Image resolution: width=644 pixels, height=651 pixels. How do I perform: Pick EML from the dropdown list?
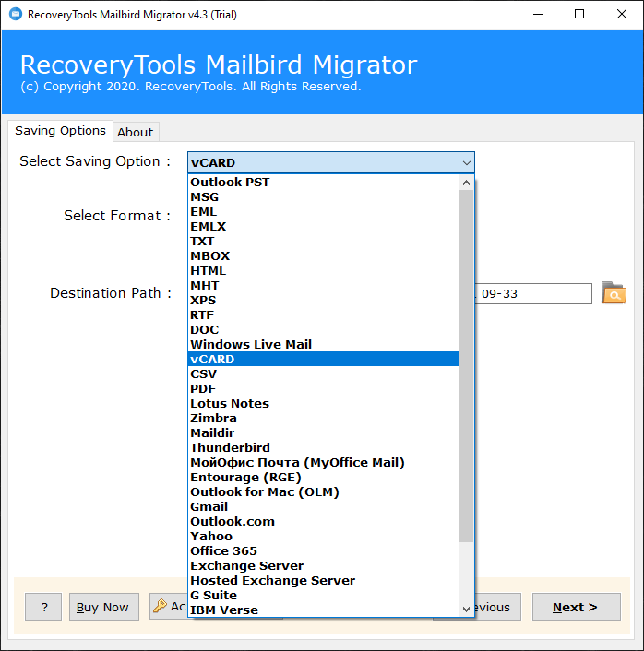[x=323, y=212]
